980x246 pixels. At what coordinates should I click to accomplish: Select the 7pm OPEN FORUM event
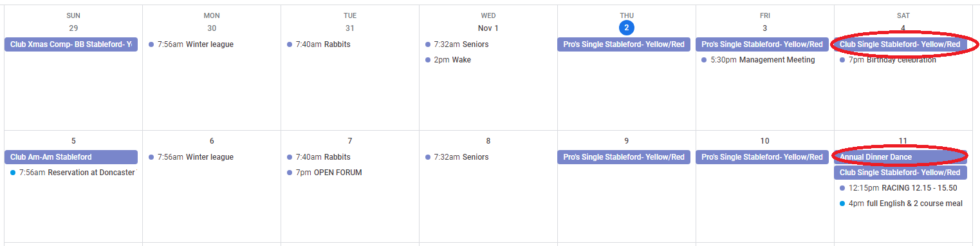coord(324,173)
